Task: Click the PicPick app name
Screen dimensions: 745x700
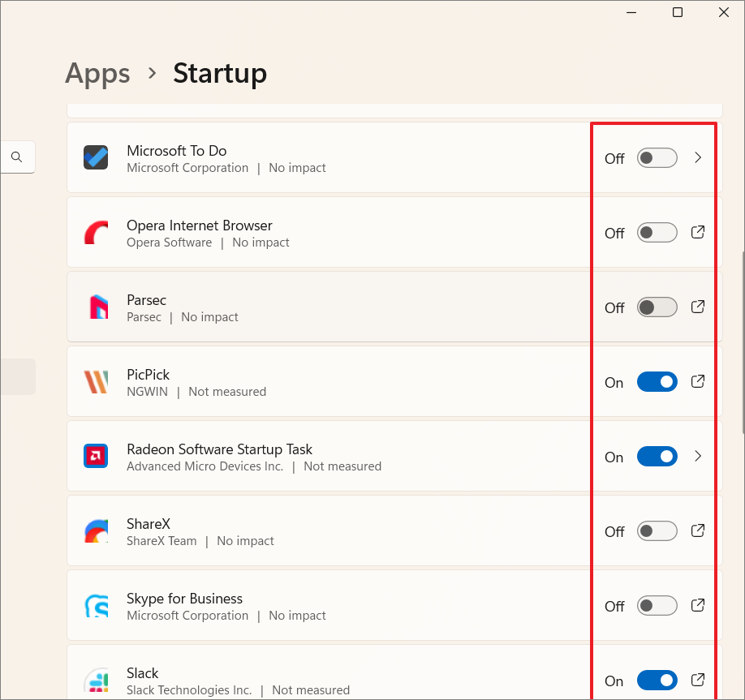Action: pyautogui.click(x=148, y=375)
